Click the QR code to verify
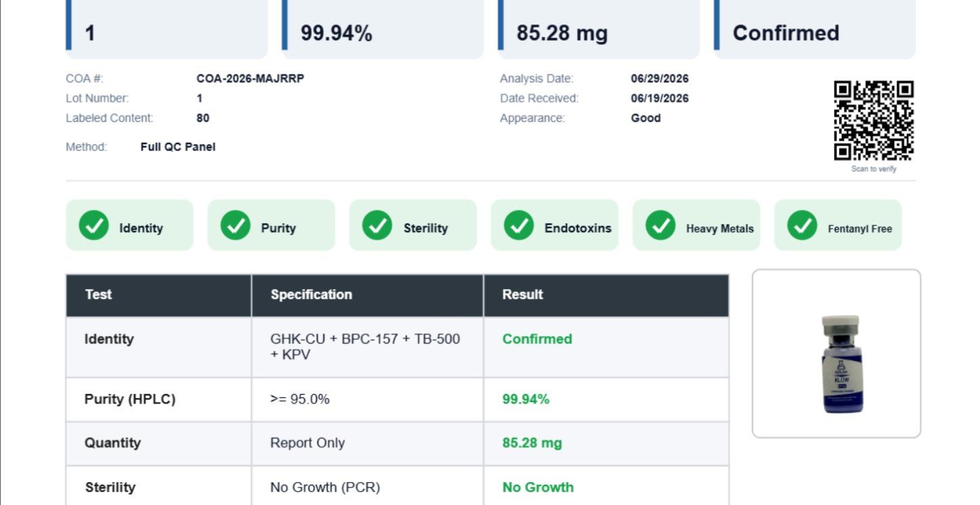Viewport: 980px width, 505px height. click(x=874, y=120)
